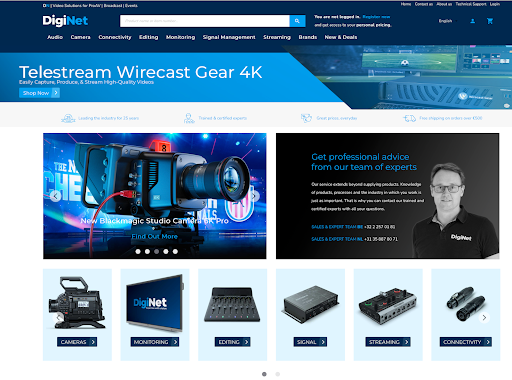Click the trained experts person icon
This screenshot has width=512, height=380.
pyautogui.click(x=189, y=118)
